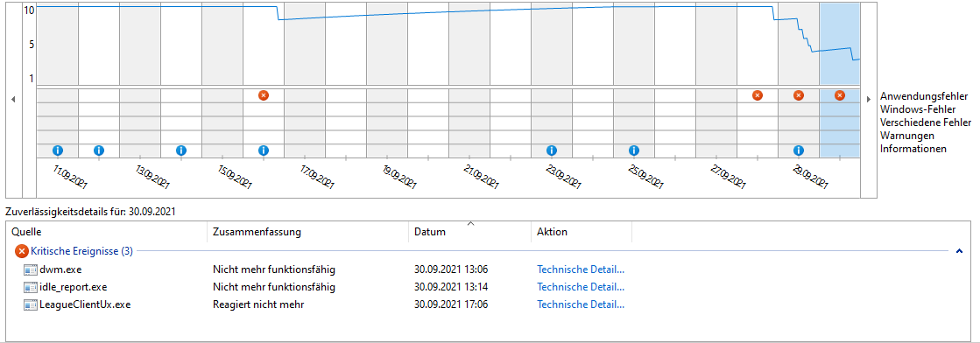Move chart forward with the right arrow
The image size is (980, 343).
[x=868, y=100]
